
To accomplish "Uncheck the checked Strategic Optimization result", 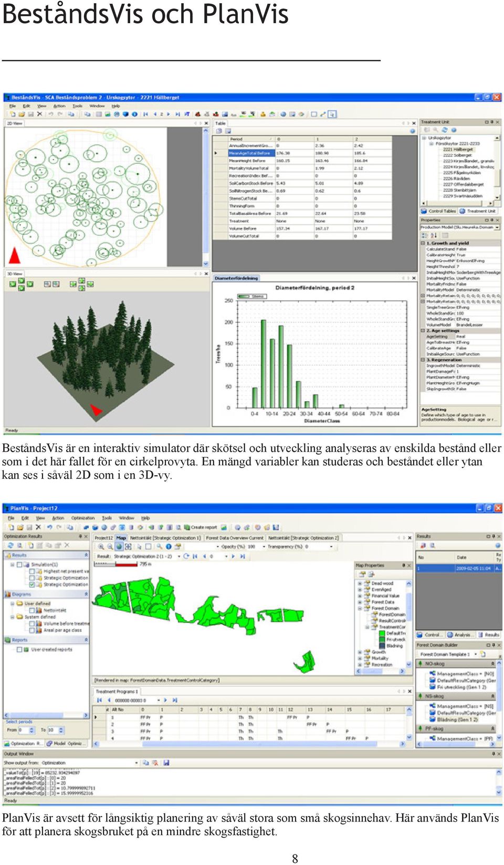I will (x=33, y=585).
